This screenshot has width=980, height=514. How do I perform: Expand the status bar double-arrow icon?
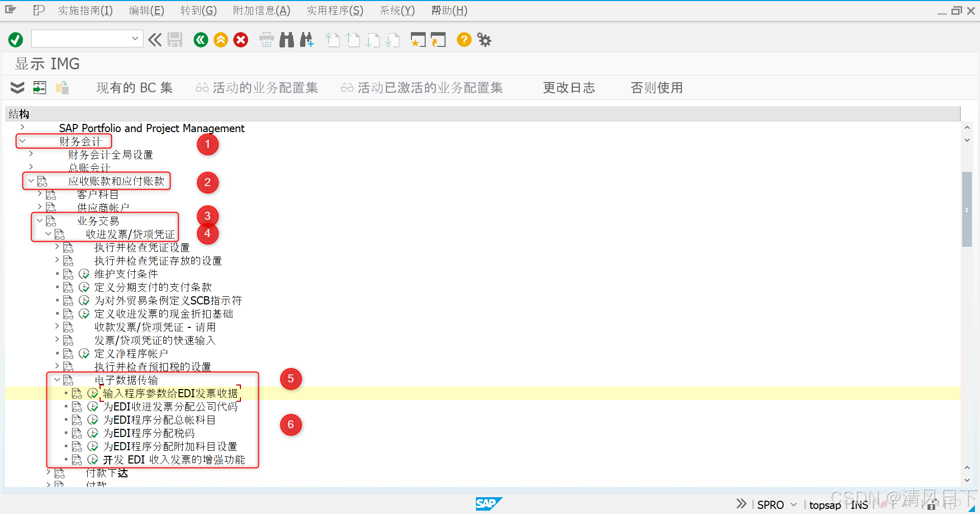pos(741,504)
